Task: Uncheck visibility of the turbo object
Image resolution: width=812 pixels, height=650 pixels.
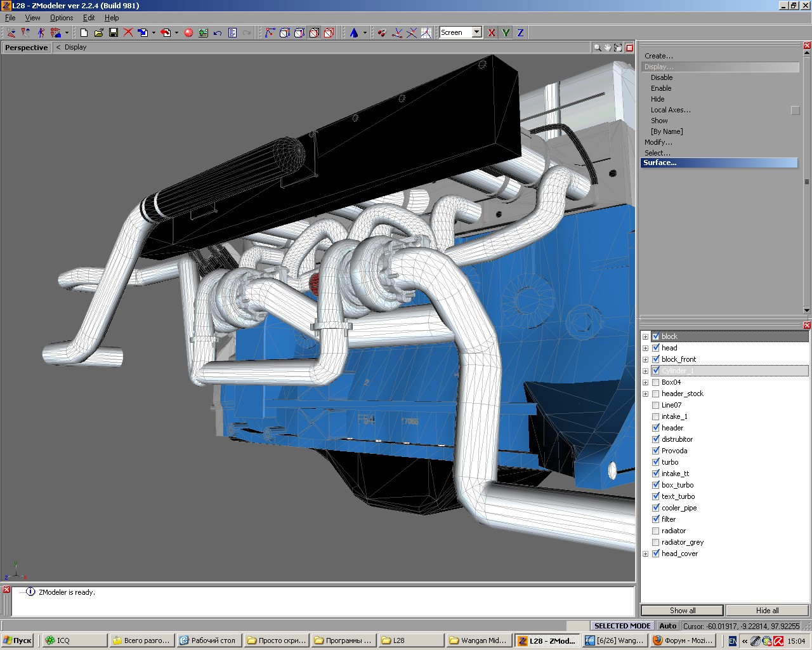Action: [656, 462]
